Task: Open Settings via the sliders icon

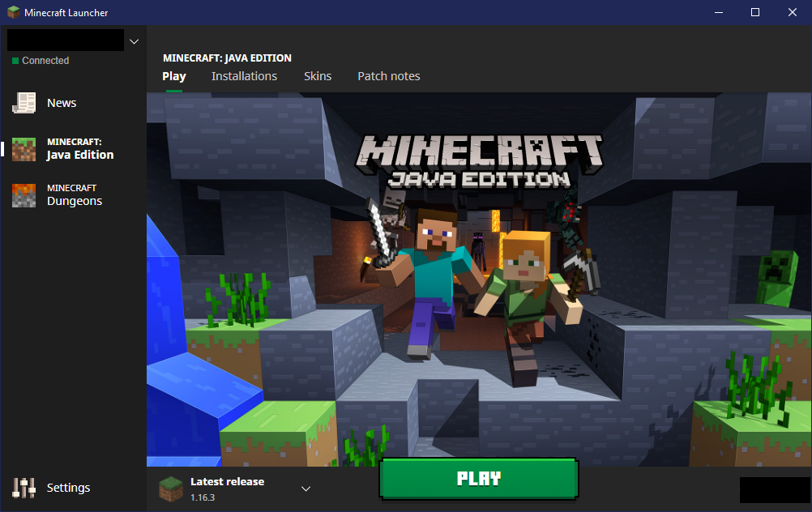Action: click(24, 488)
